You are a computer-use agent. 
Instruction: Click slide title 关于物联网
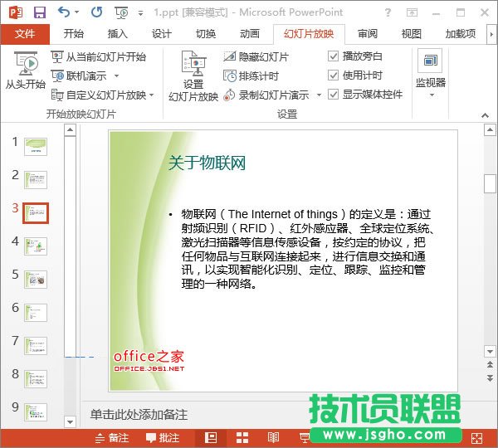(x=207, y=163)
